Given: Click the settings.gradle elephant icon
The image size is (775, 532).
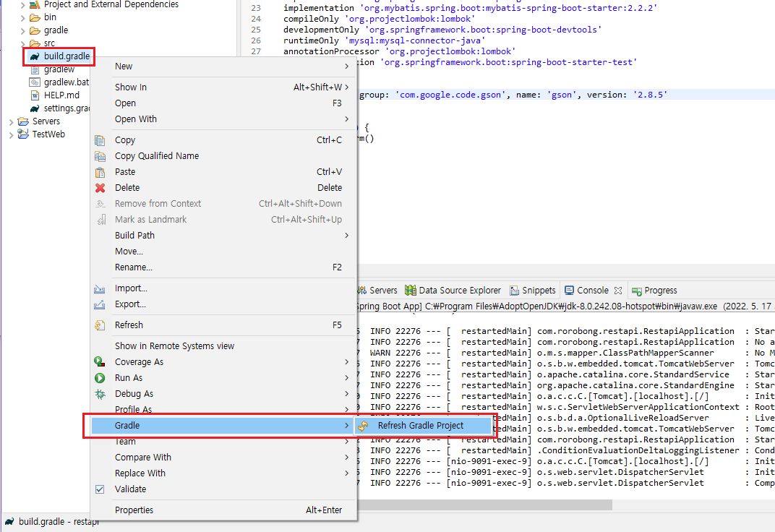Looking at the screenshot, I should [x=34, y=108].
